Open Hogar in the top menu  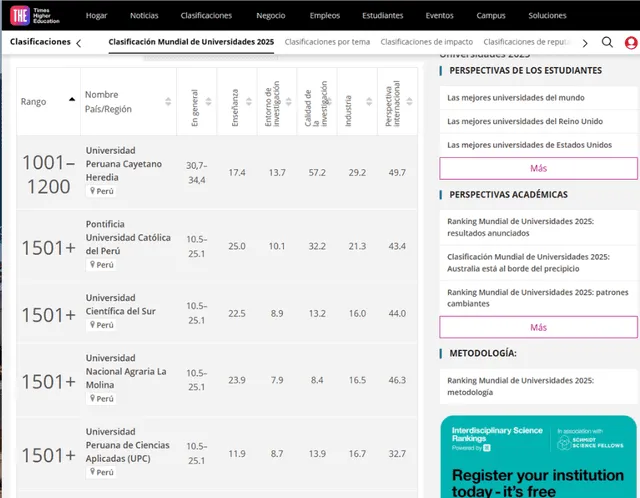[96, 16]
